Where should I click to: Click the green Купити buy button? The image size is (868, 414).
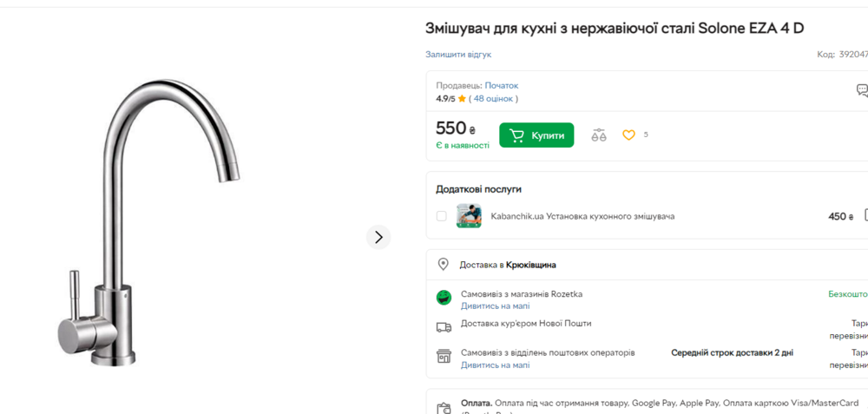[536, 135]
